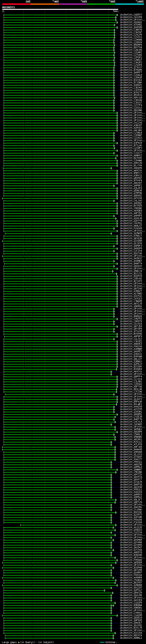Click the UniRef100_C3LMR2 hit label
Image resolution: width=146 pixels, height=644 pixels.
pos(131,382)
